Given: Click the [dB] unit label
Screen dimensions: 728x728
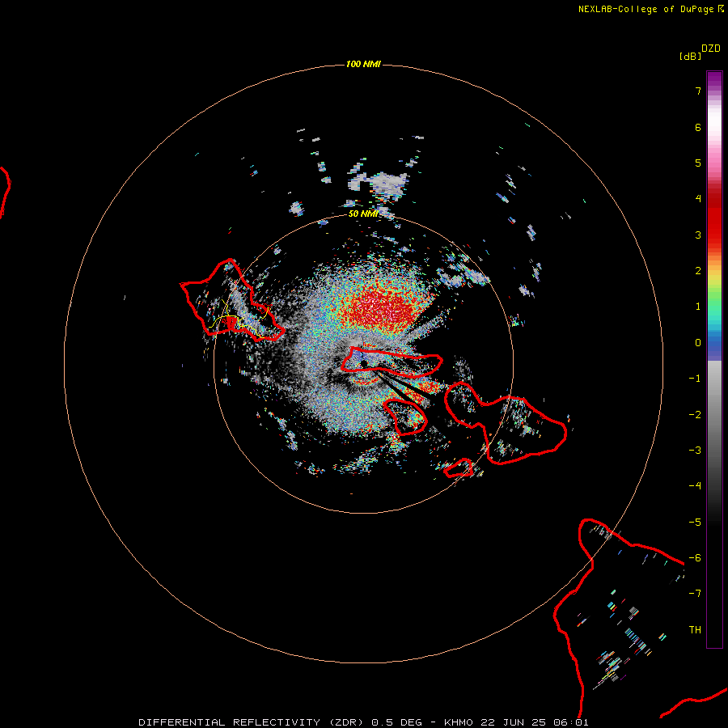Looking at the screenshot, I should pos(690,56).
